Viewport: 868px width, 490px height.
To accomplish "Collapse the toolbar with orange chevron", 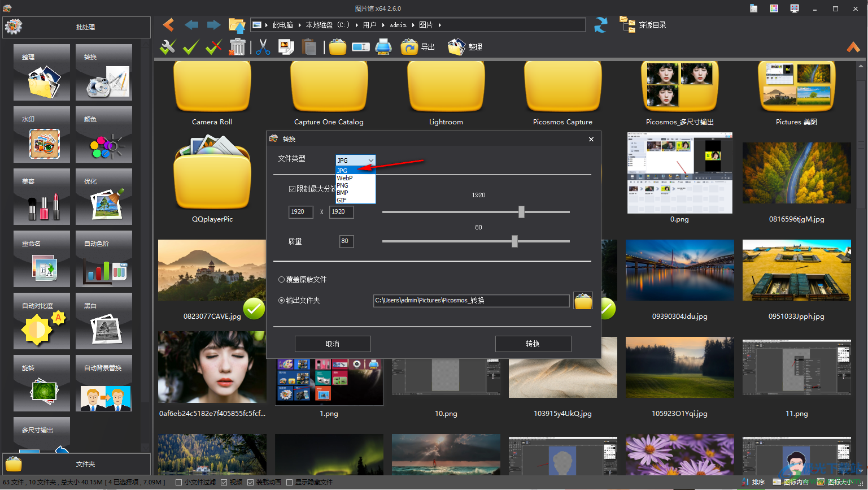I will (853, 47).
